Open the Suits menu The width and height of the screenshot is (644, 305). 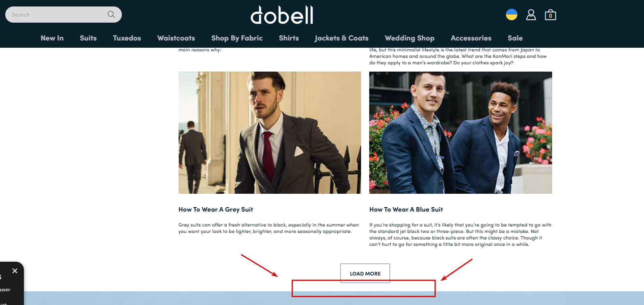tap(88, 38)
